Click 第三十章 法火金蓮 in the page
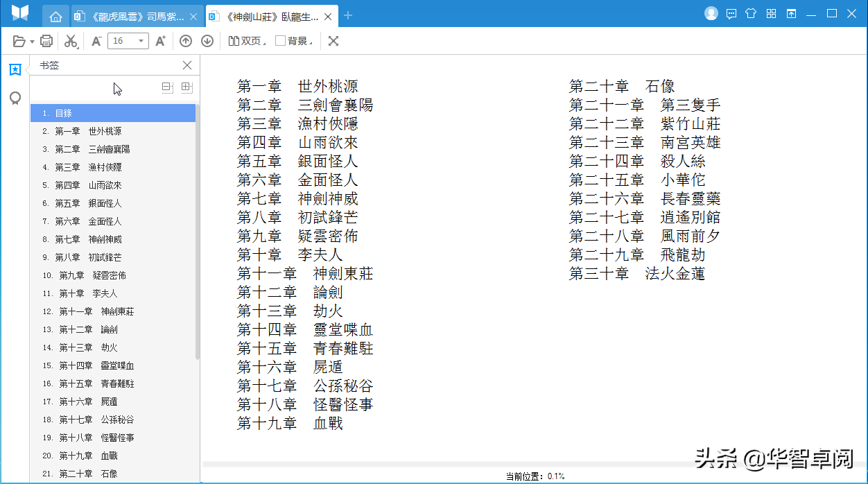 (637, 273)
